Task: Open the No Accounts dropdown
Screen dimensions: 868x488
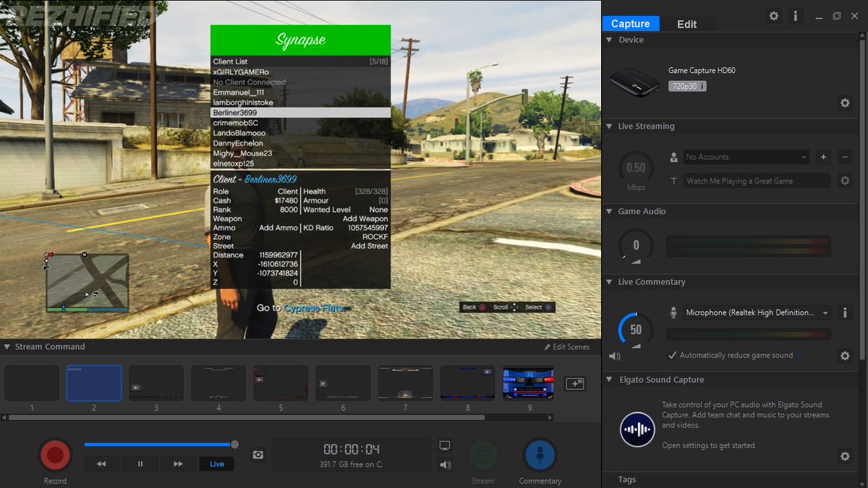Action: pyautogui.click(x=746, y=157)
